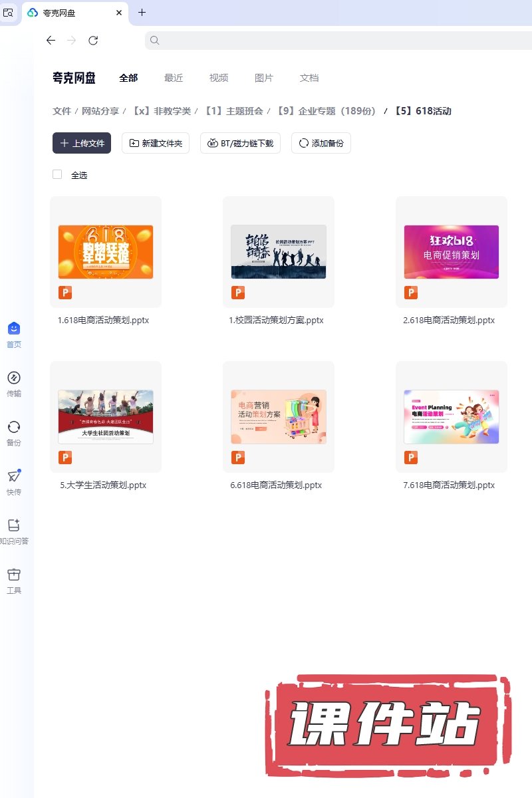Image resolution: width=532 pixels, height=798 pixels.
Task: Open the 知识问答 sidebar icon
Action: coord(14,525)
